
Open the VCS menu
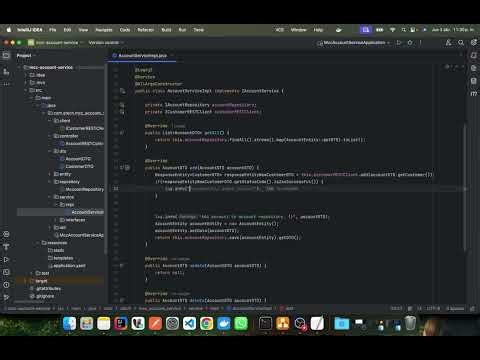tap(279, 30)
